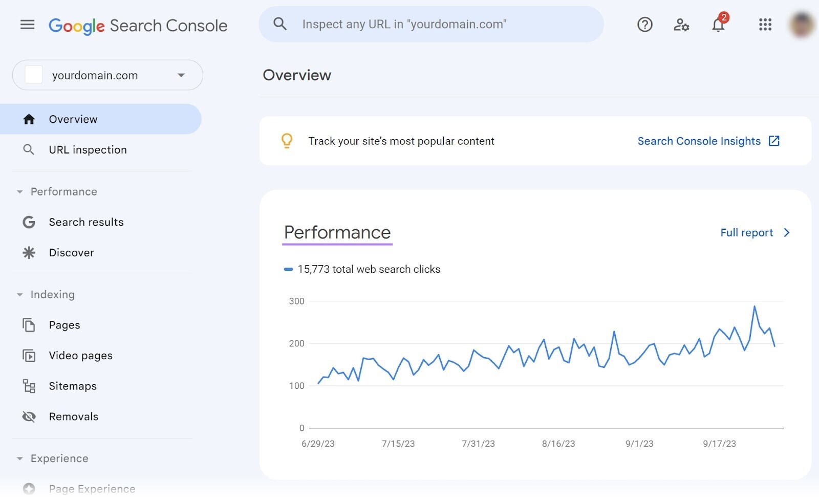Click the notifications bell icon
The image size is (819, 504).
click(718, 25)
